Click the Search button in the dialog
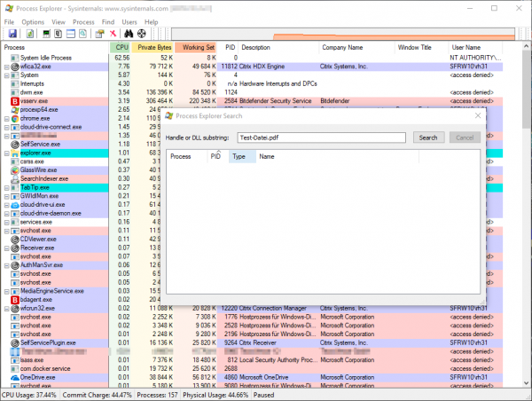Image resolution: width=532 pixels, height=401 pixels. tap(429, 138)
